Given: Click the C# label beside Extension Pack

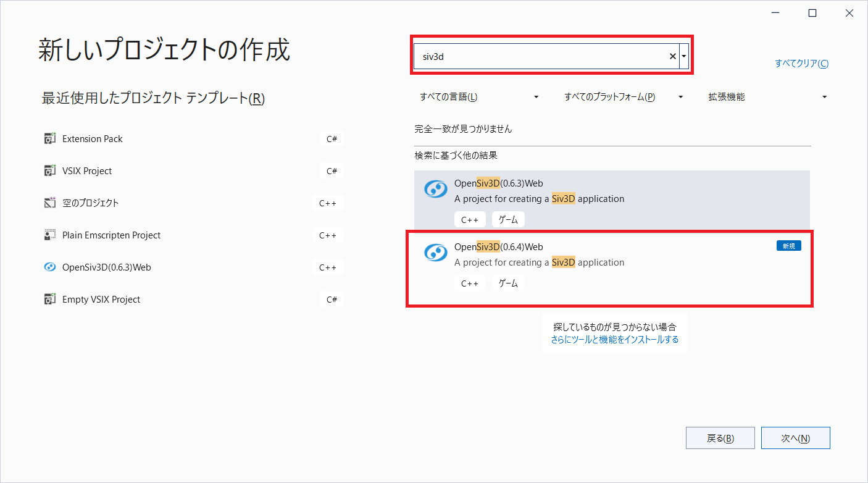Looking at the screenshot, I should click(x=332, y=139).
